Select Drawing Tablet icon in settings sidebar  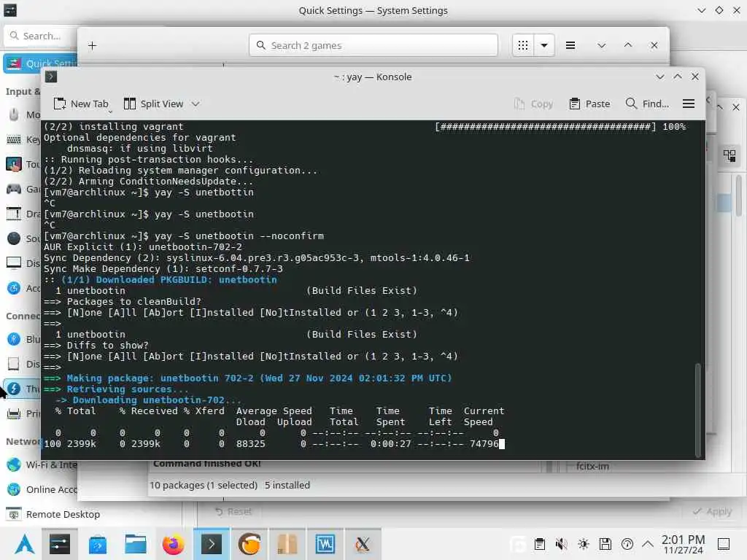(x=14, y=214)
